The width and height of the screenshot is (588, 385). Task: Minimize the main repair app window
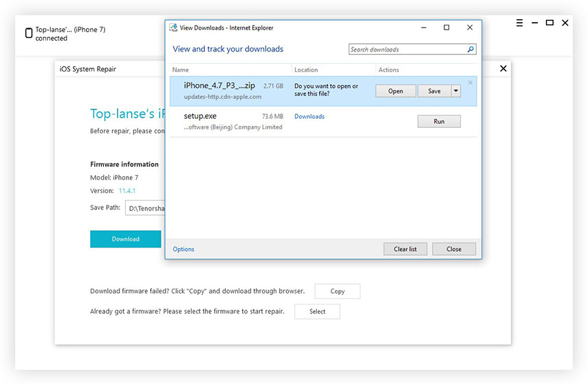pyautogui.click(x=535, y=23)
